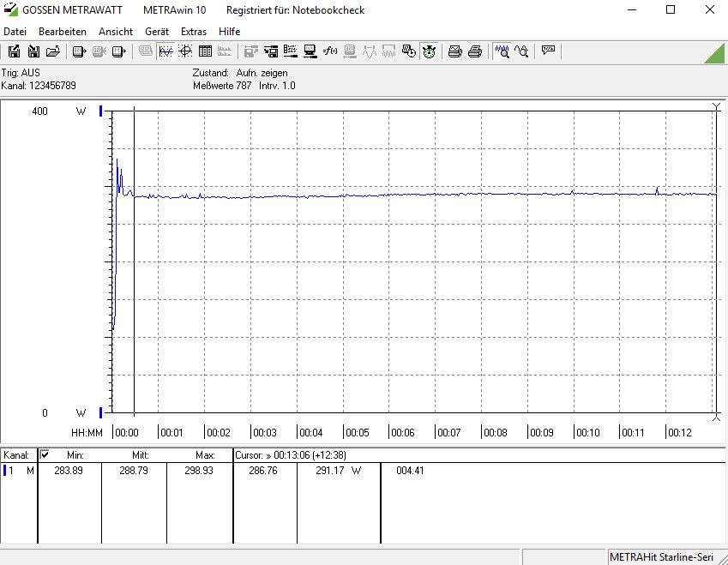
Task: Select channel 1 M row in table
Action: coord(19,471)
